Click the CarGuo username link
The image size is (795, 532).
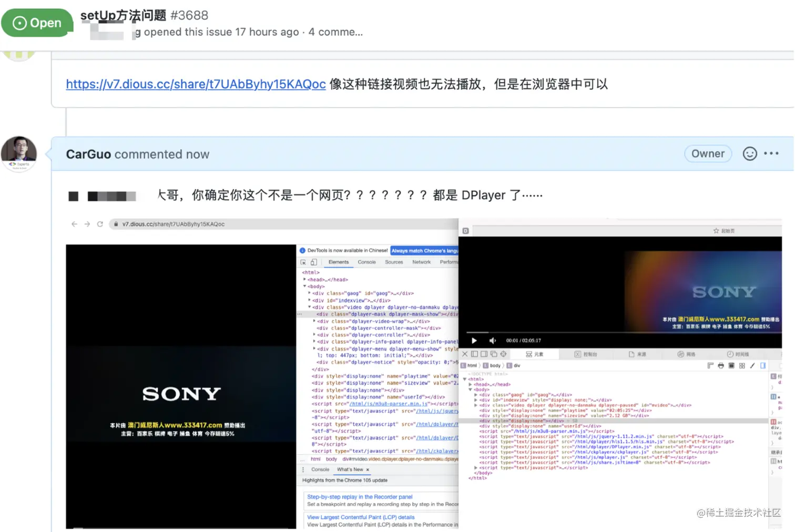tap(88, 154)
